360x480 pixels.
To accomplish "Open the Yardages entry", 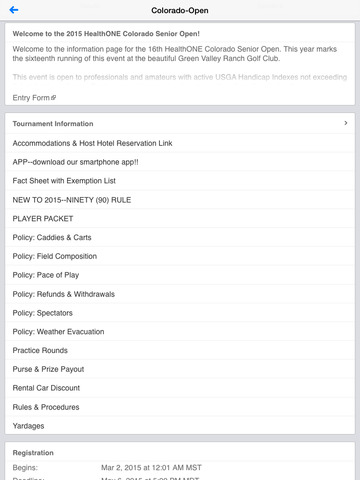I will pyautogui.click(x=180, y=426).
